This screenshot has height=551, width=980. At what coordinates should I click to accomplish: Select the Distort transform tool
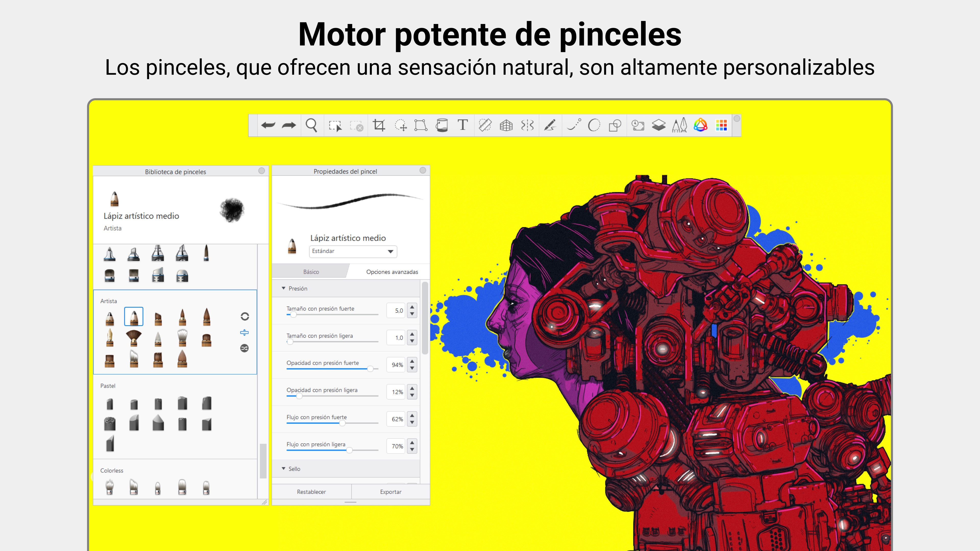click(x=421, y=125)
